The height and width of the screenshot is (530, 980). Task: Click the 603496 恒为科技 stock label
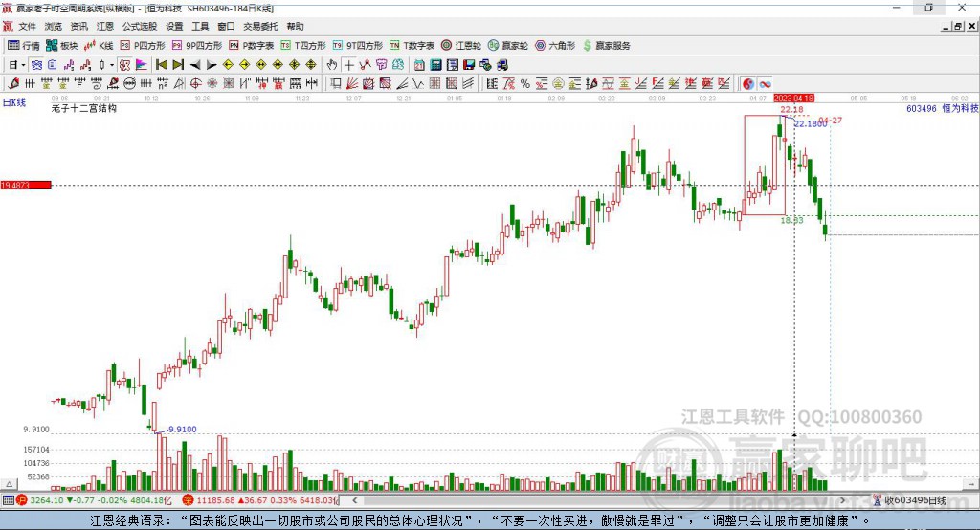tap(942, 109)
